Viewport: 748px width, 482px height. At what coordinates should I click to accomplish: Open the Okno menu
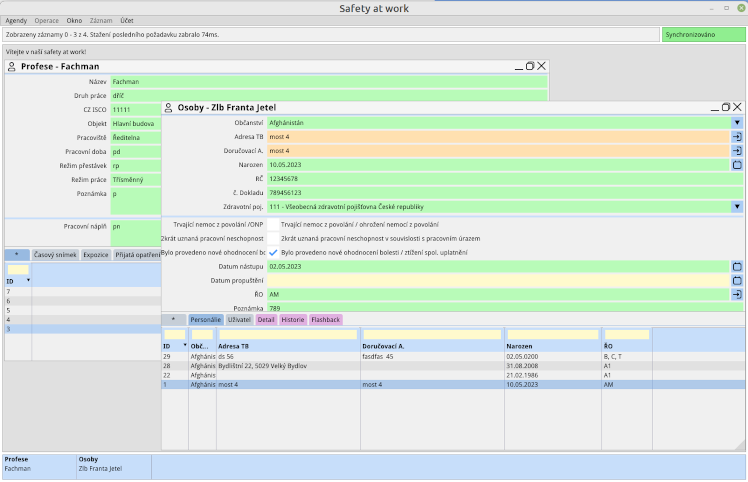[74, 21]
